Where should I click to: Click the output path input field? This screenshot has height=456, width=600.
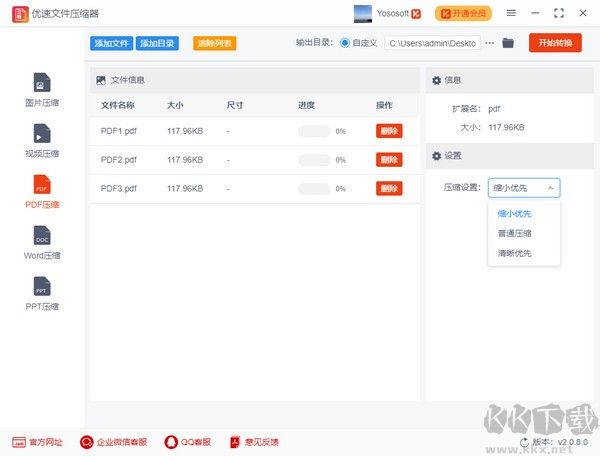(x=432, y=43)
